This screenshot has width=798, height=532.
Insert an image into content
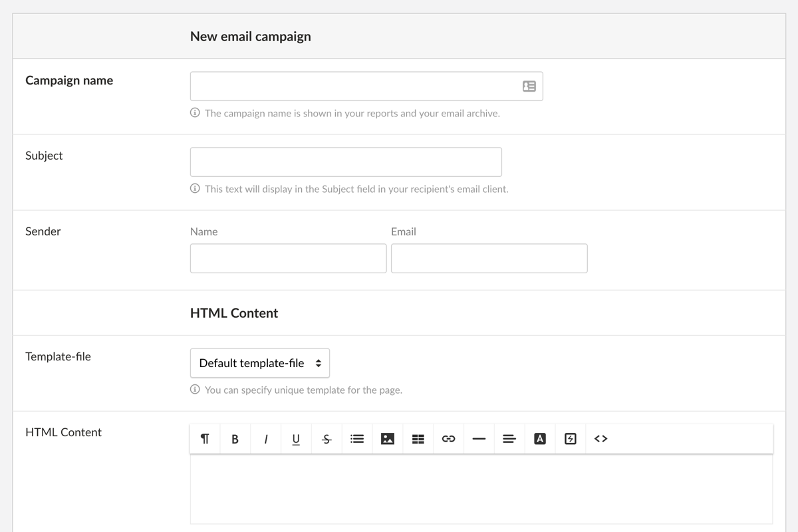point(388,439)
